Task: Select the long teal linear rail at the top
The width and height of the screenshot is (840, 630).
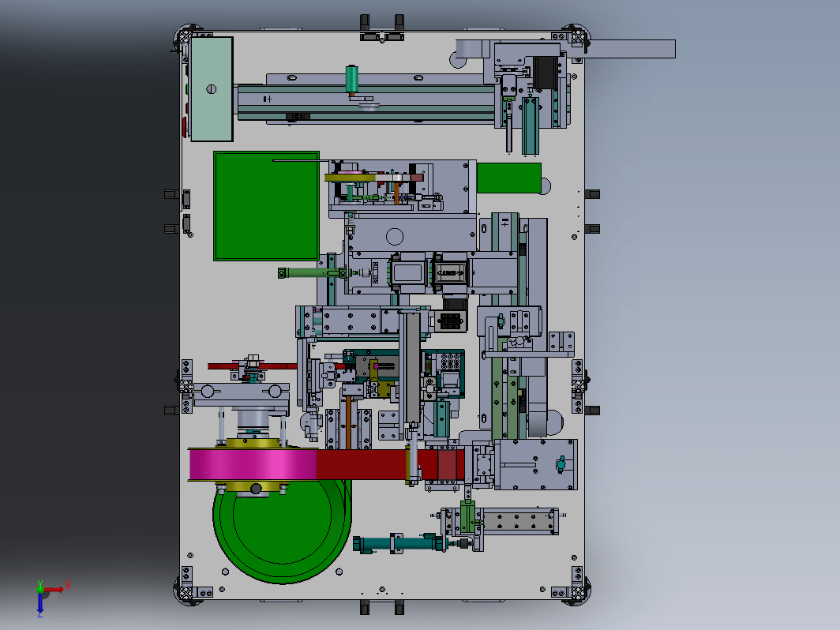Action: coord(366,103)
